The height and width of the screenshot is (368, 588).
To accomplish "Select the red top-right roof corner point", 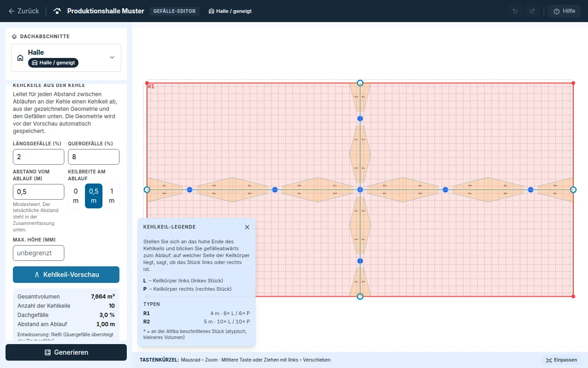I will [x=573, y=83].
